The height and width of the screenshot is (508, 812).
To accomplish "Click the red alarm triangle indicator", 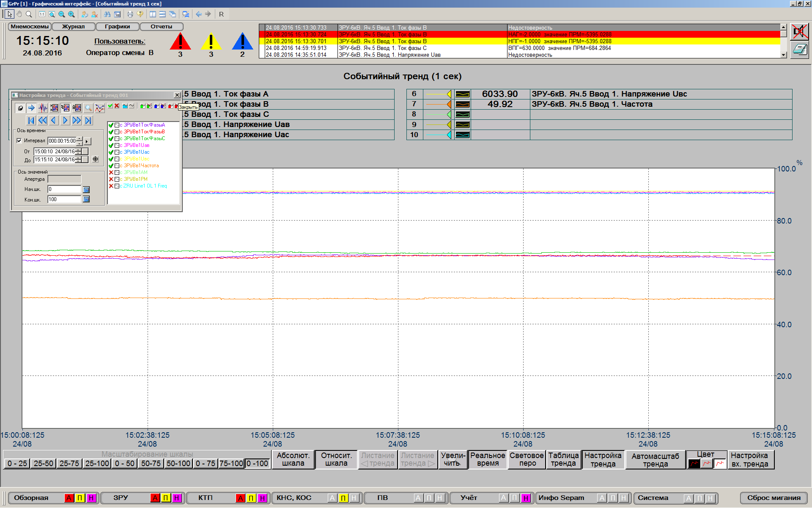I will coord(180,42).
